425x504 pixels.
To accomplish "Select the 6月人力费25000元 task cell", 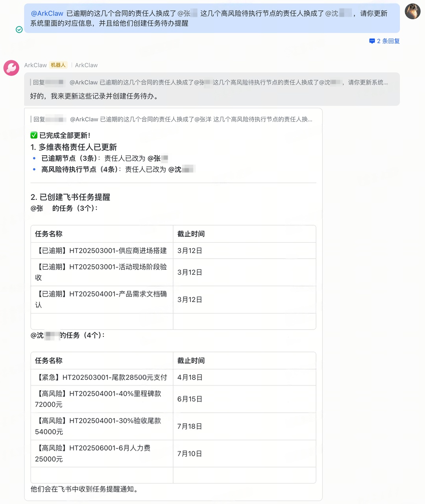I will coord(102,454).
